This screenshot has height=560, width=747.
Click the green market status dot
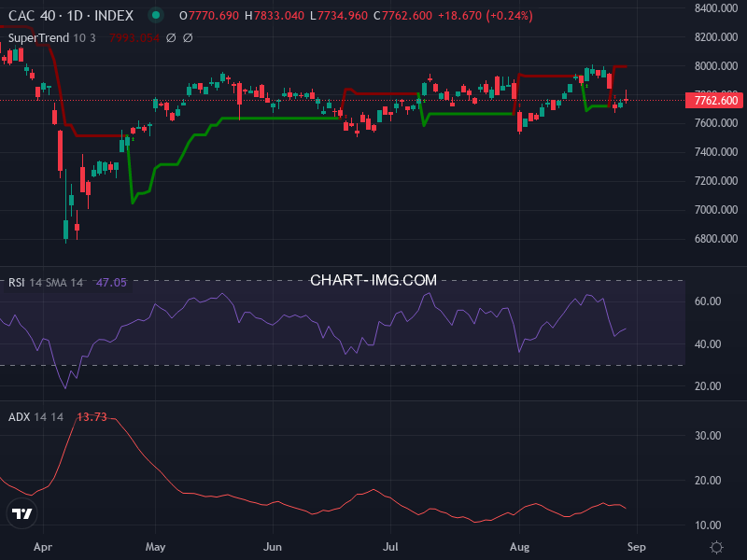(x=156, y=15)
